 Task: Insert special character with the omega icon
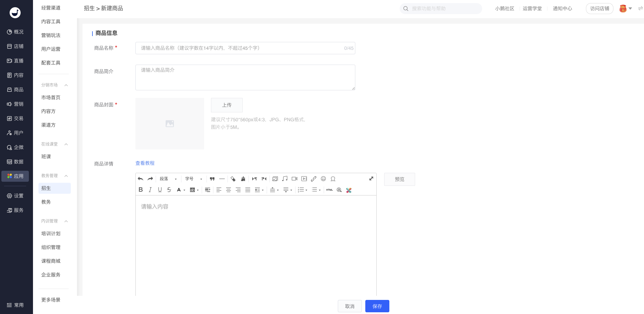(333, 179)
